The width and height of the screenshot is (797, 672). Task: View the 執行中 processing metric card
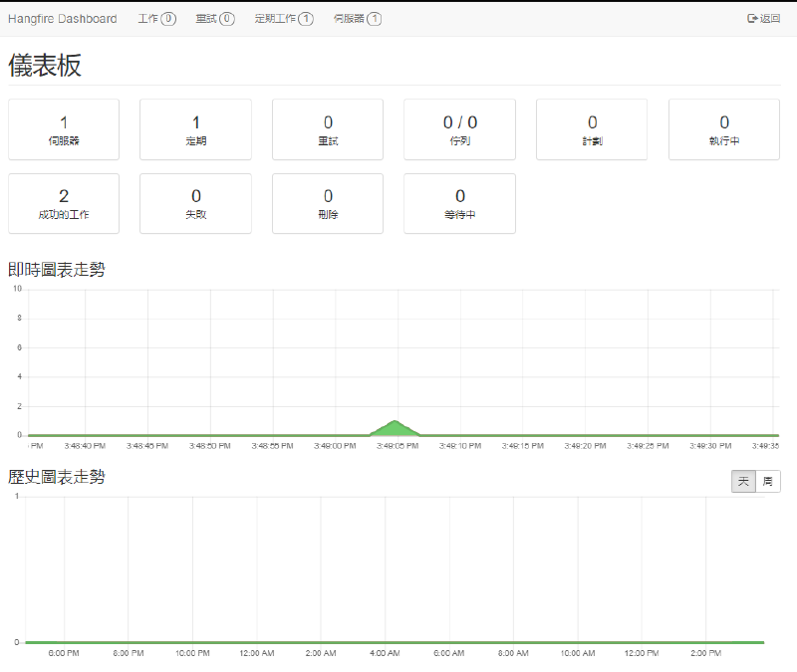(x=724, y=129)
